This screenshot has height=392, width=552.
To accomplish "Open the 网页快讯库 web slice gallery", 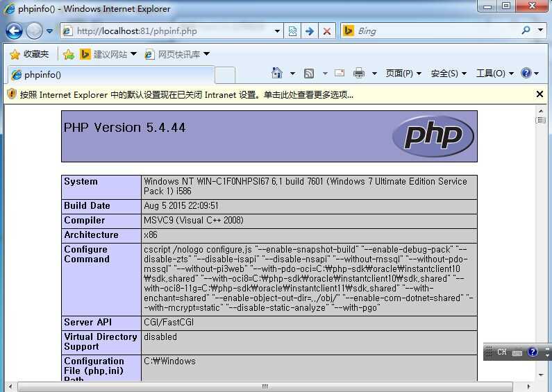I will point(173,54).
